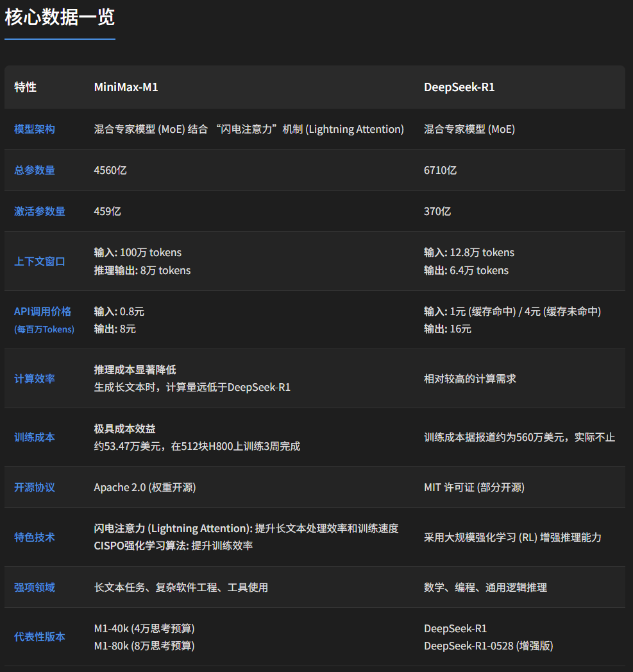Viewport: 633px width, 672px height.
Task: Click the text 输出: 16元
Action: (x=447, y=329)
